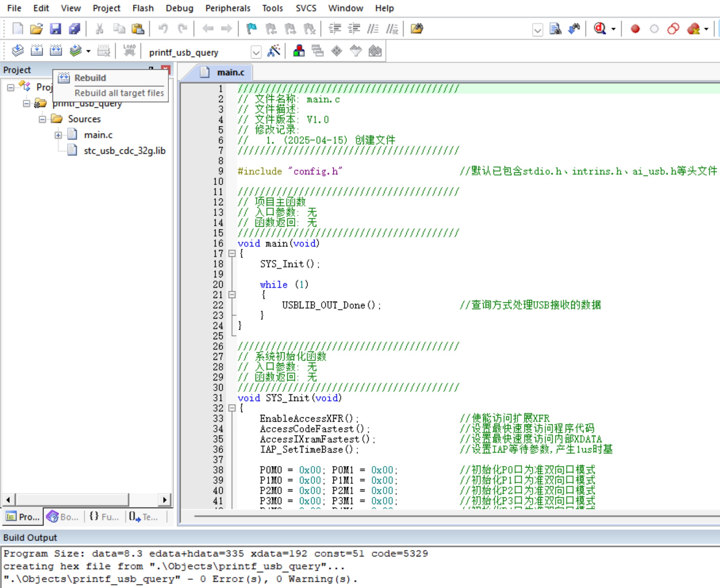Open debug icon dropdown arrow

613,29
